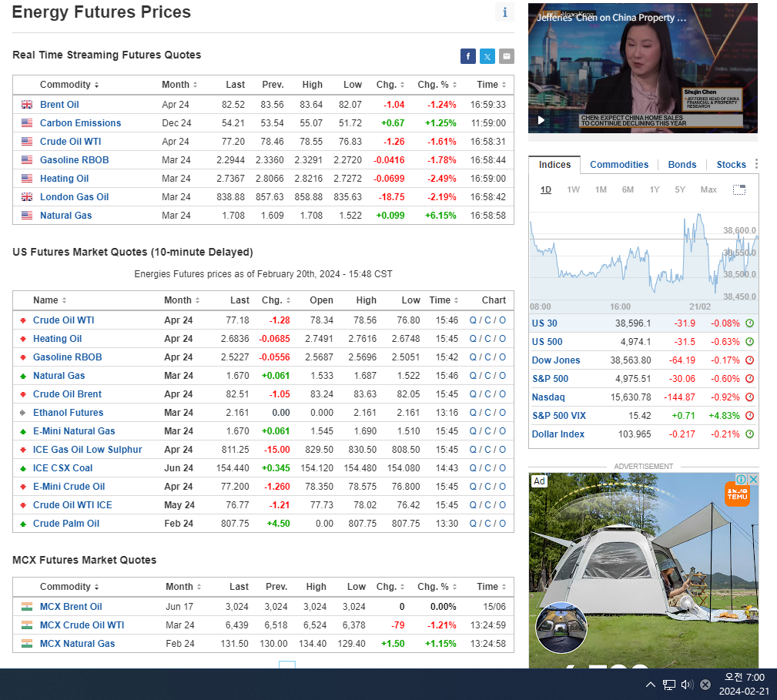
Task: Open the S&P 500 VIX index link
Action: click(x=558, y=416)
